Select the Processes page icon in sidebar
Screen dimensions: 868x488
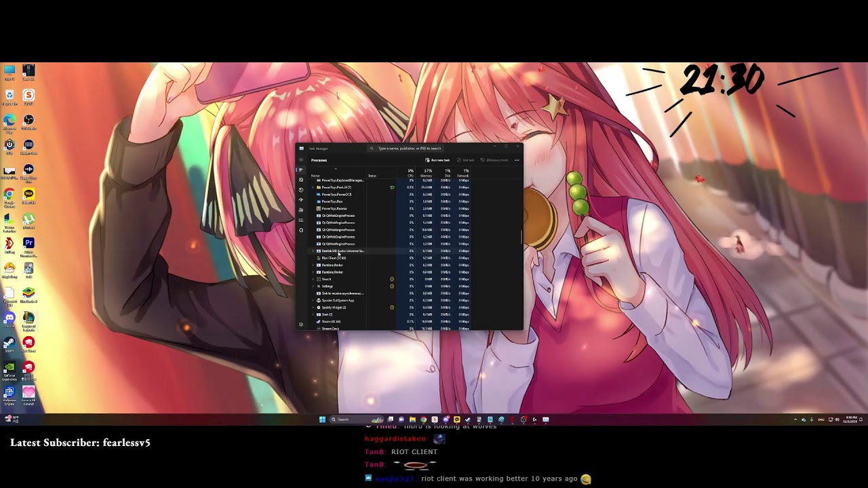point(301,169)
